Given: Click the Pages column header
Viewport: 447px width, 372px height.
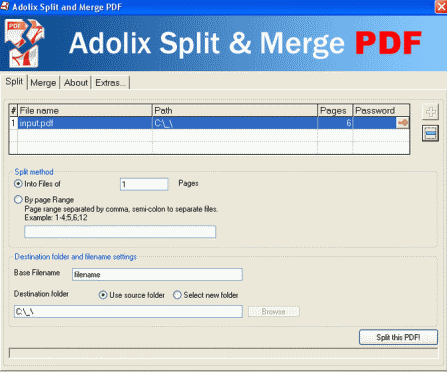Looking at the screenshot, I should pos(335,110).
